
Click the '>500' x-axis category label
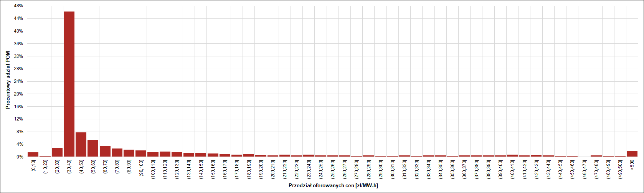tap(632, 165)
